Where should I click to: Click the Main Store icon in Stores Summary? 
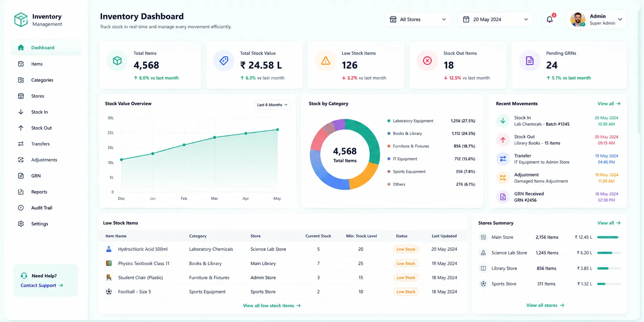tap(483, 237)
